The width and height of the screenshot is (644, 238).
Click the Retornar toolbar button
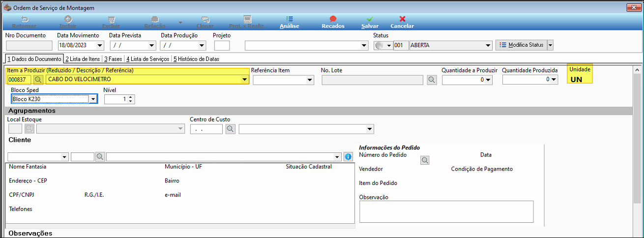24,22
